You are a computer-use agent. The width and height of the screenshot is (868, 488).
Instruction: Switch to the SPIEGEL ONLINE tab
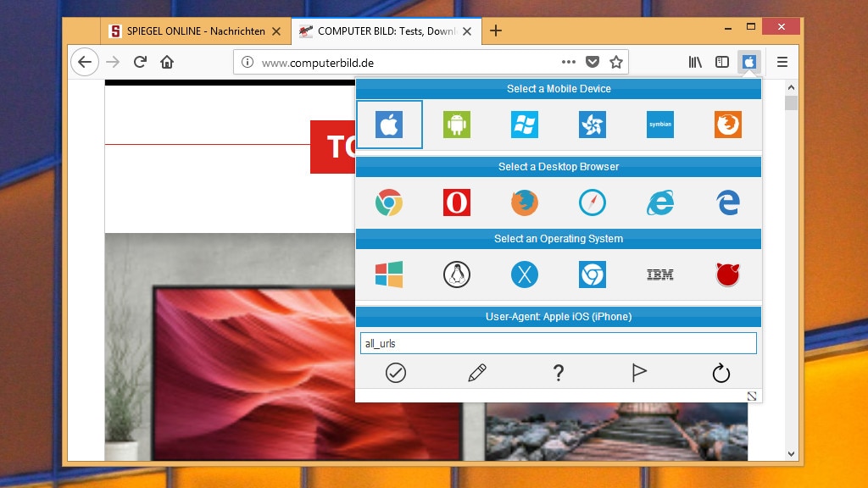click(190, 30)
